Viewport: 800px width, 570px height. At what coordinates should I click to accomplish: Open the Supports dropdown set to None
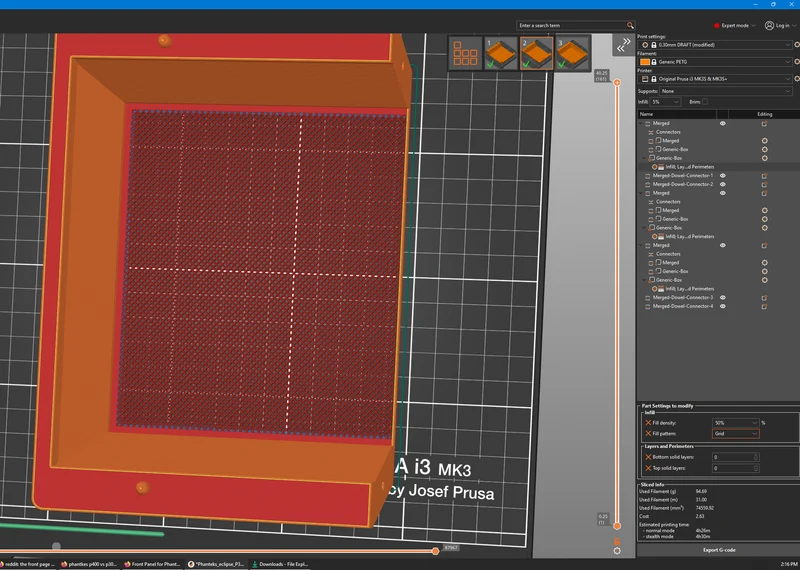(725, 91)
